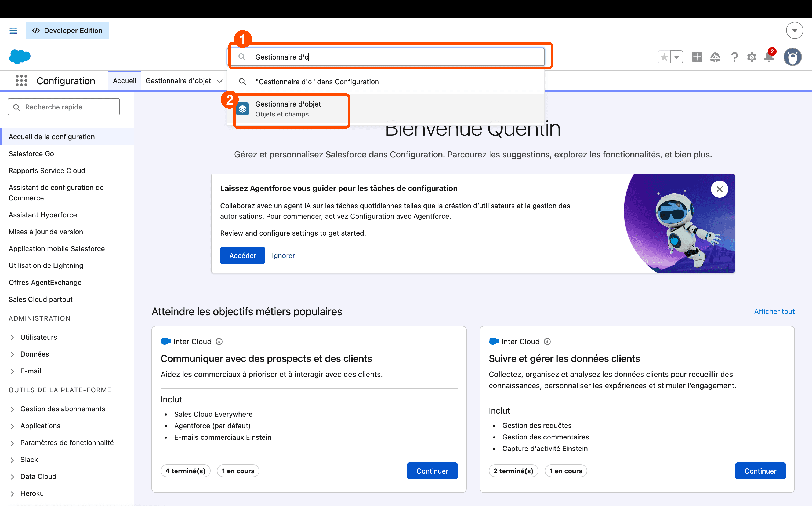Switch to the Accueil tab

[125, 81]
